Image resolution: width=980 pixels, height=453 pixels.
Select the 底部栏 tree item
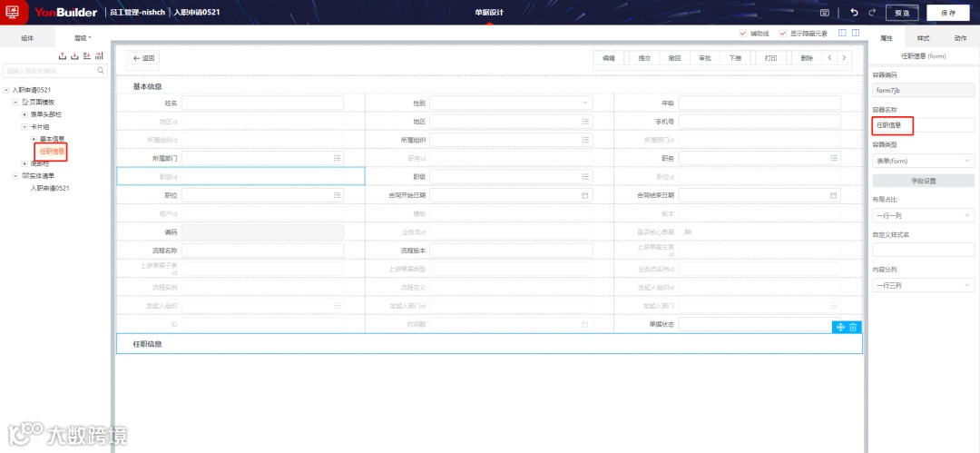coord(39,163)
